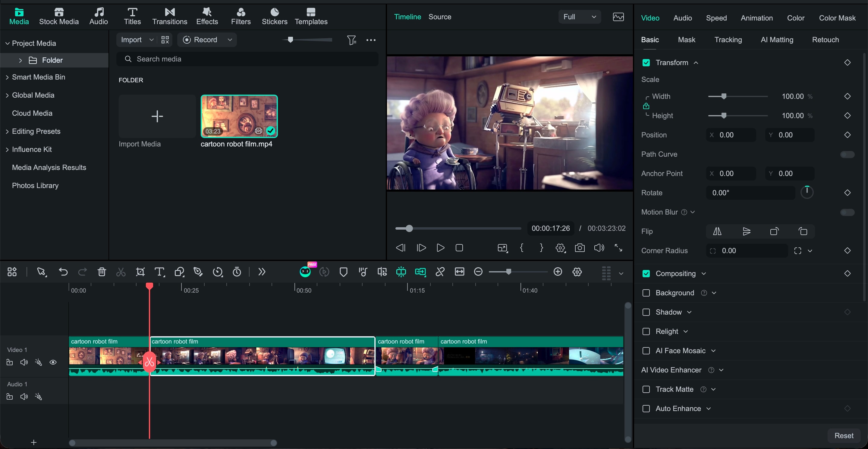The width and height of the screenshot is (868, 449).
Task: Uncheck the Compositing checkbox
Action: point(646,274)
